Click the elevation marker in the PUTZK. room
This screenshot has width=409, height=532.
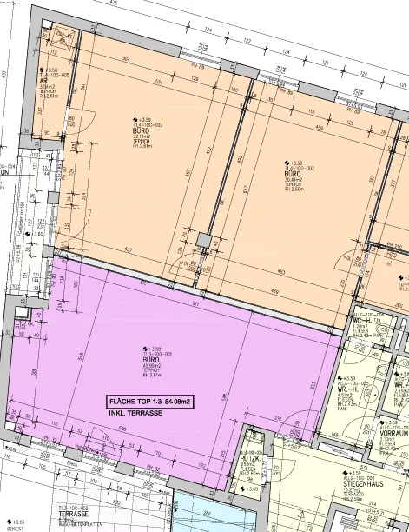point(248,489)
